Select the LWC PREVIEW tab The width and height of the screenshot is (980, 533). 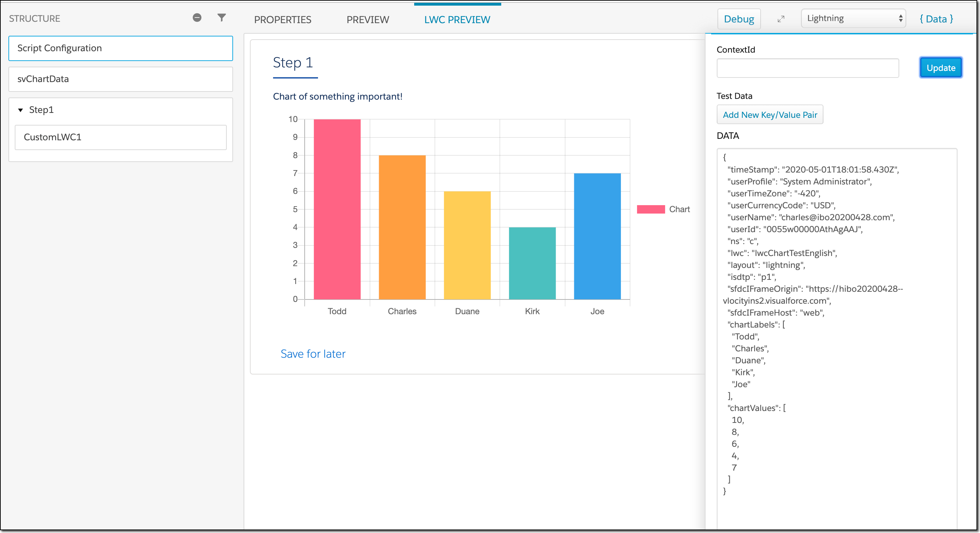(x=457, y=19)
